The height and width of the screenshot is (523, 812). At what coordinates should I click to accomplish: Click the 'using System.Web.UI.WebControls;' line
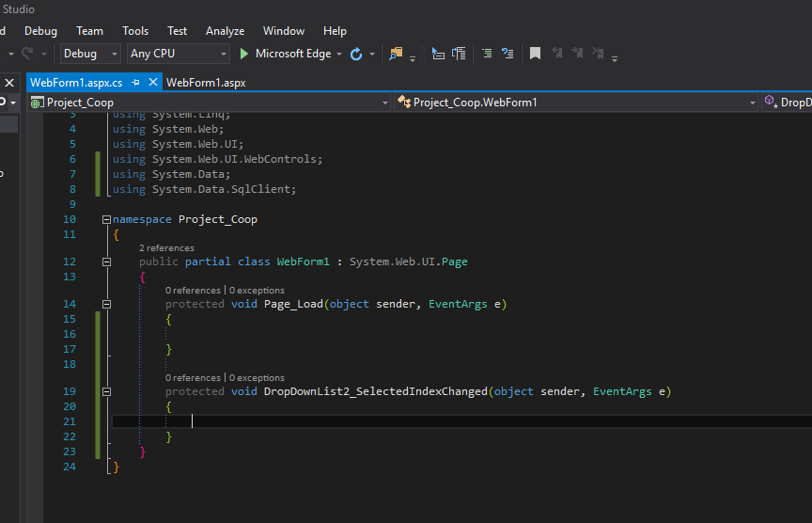217,159
